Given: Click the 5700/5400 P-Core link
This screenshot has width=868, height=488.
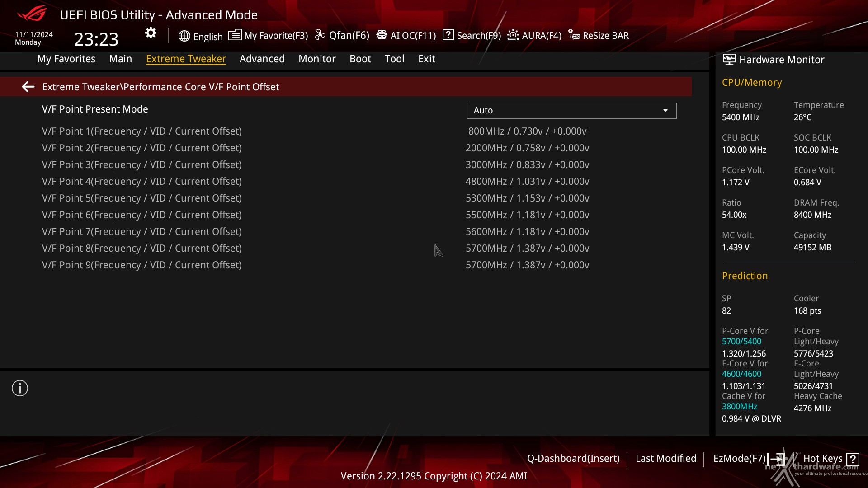Looking at the screenshot, I should (x=741, y=342).
